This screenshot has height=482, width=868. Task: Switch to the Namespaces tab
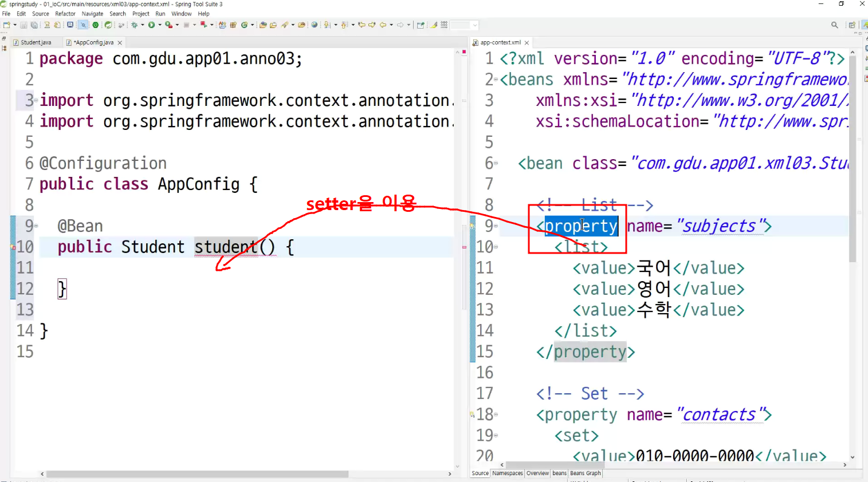[508, 473]
